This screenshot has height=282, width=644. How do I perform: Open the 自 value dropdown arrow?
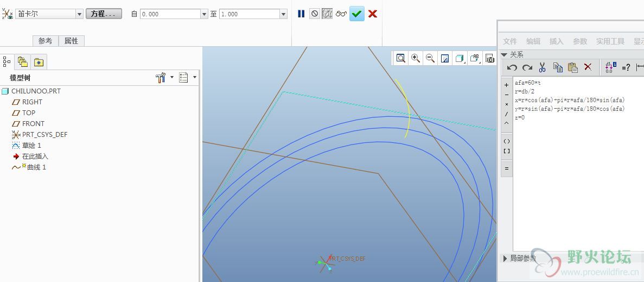tap(204, 14)
